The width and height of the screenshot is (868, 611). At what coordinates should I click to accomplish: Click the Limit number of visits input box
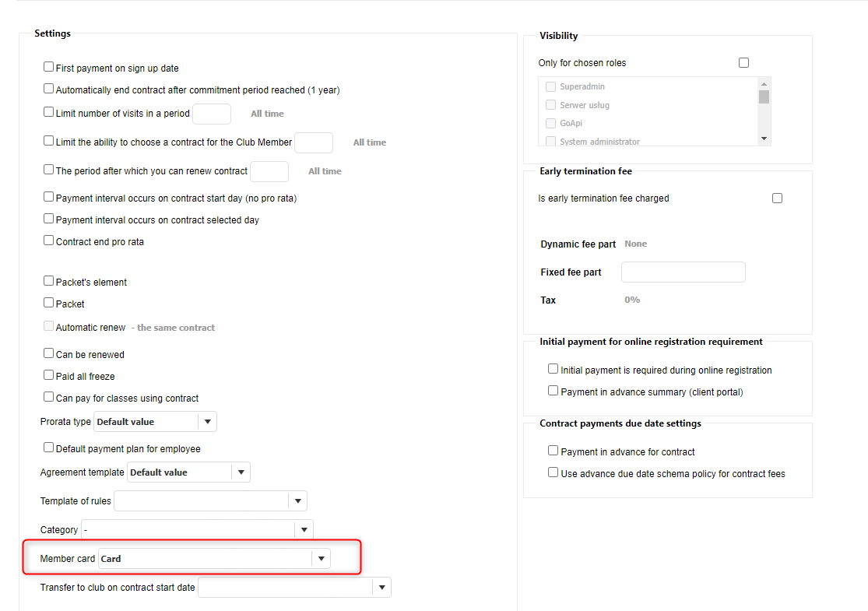(212, 114)
